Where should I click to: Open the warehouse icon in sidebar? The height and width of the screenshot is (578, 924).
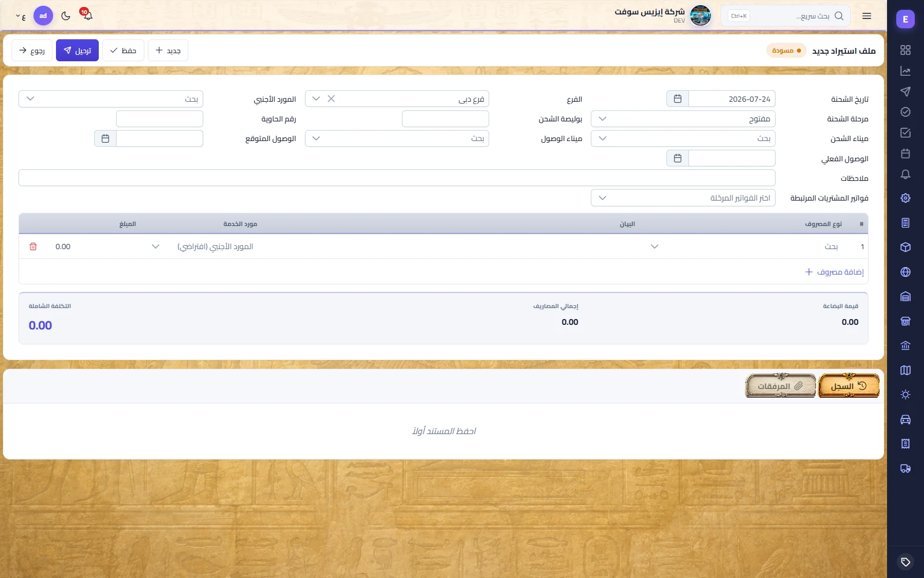point(905,297)
